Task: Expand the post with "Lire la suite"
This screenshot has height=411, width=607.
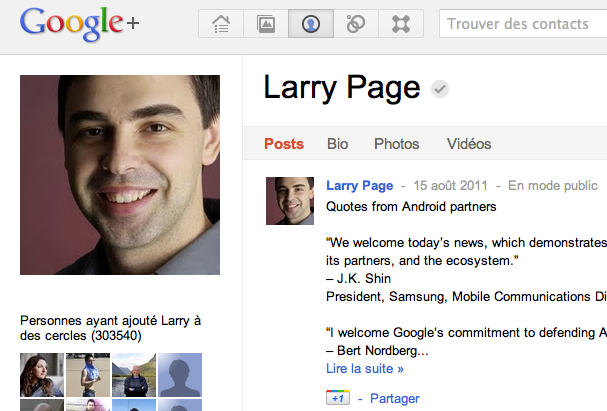Action: (365, 368)
